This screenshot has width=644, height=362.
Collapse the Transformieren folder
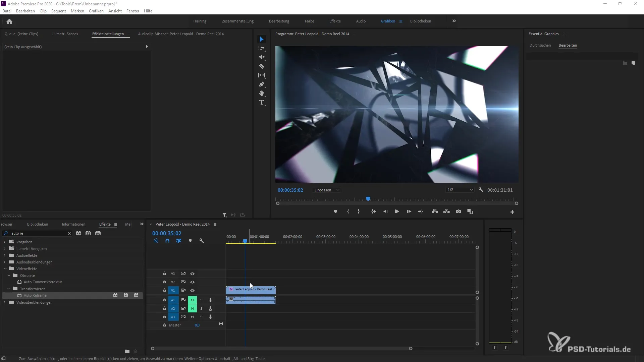coord(9,289)
